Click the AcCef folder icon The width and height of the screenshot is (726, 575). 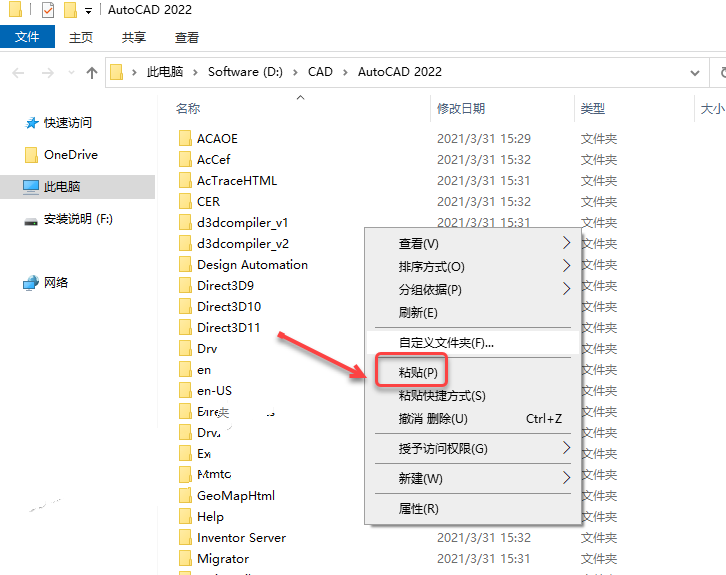pos(185,159)
